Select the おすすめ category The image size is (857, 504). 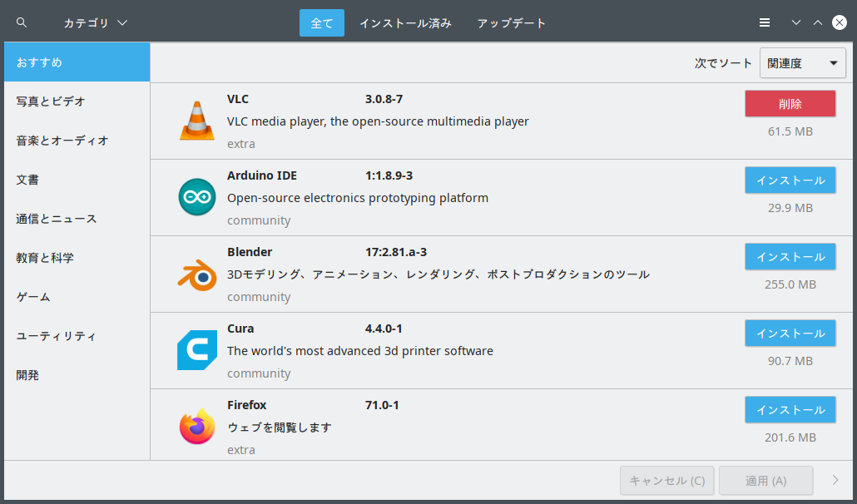tap(77, 62)
